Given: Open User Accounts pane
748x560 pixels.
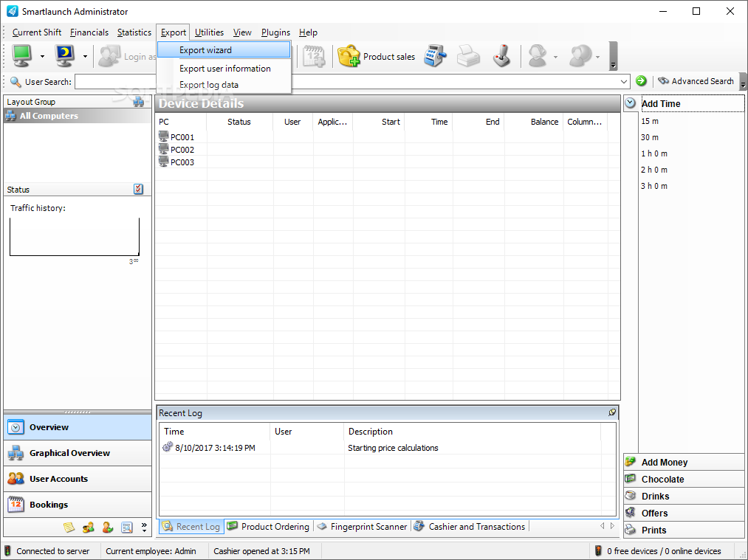Looking at the screenshot, I should point(78,479).
